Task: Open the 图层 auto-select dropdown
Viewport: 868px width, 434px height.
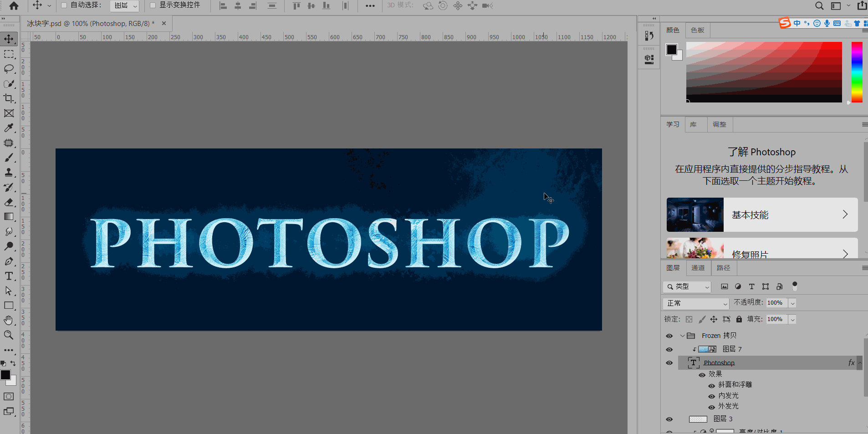Action: [125, 5]
